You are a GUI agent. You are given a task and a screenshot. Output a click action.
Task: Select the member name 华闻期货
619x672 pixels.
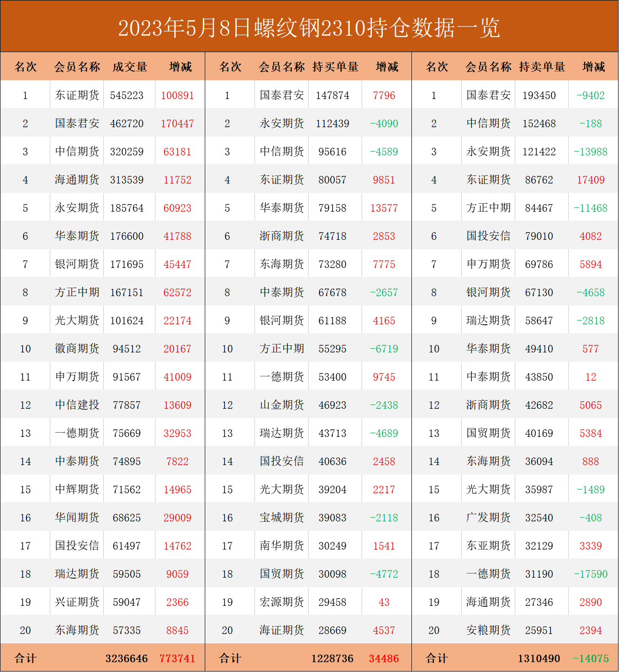point(77,518)
